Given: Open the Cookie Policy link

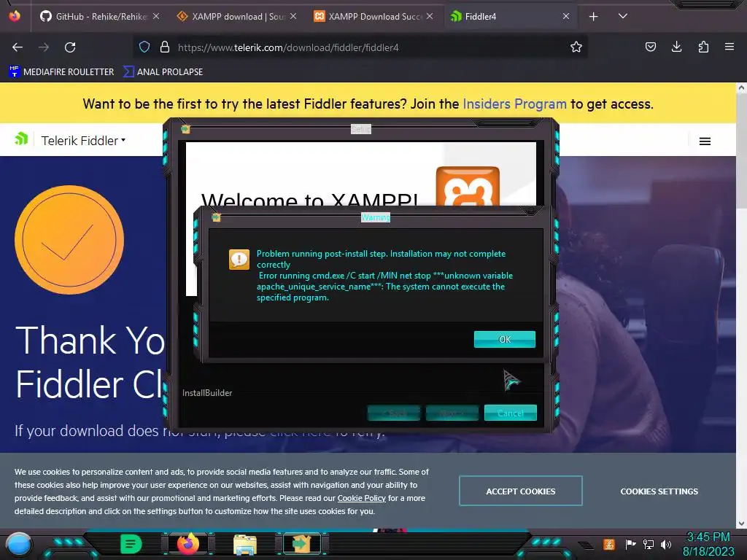Looking at the screenshot, I should (x=362, y=498).
